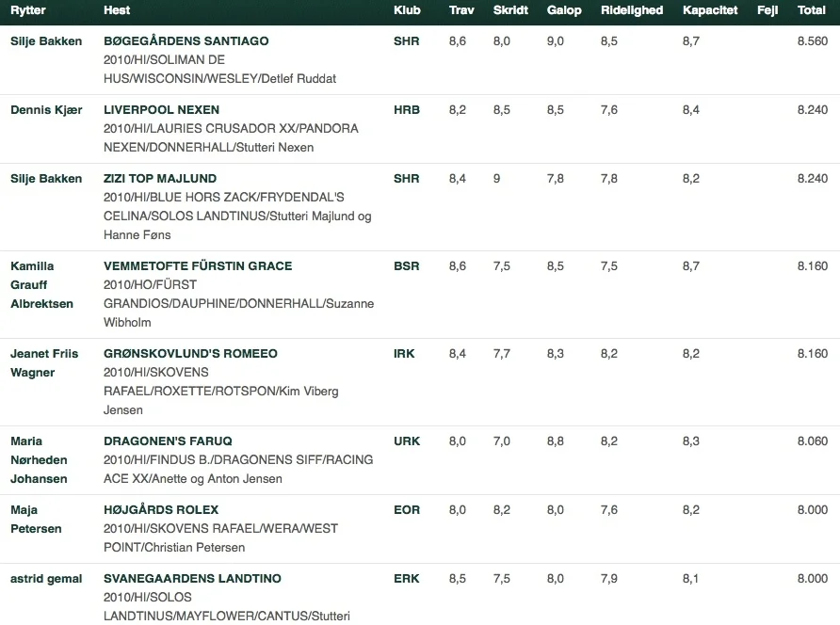Image resolution: width=840 pixels, height=625 pixels.
Task: Click total 8.060
Action: coord(813,441)
